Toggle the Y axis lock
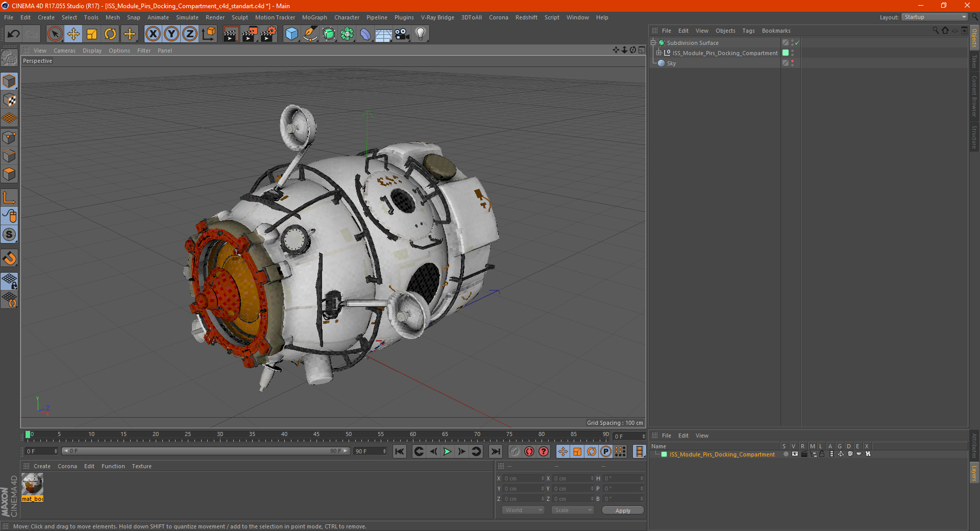 coord(171,34)
